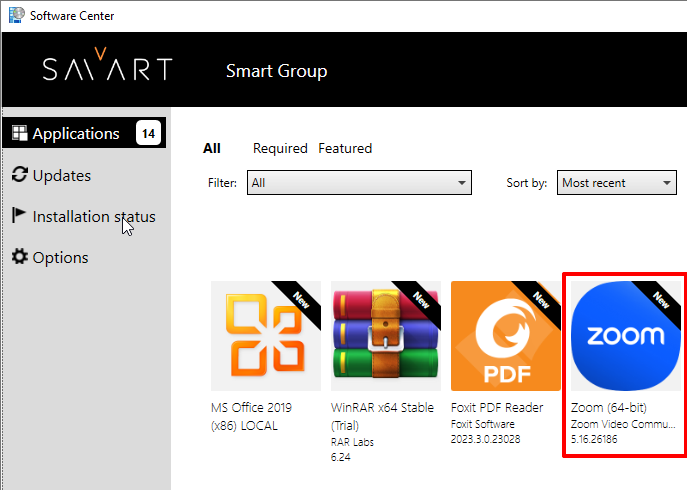Select the All tab
The width and height of the screenshot is (687, 490).
coord(212,149)
